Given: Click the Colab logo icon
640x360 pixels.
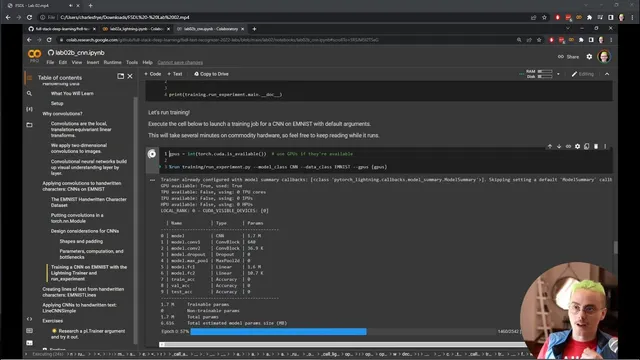Looking at the screenshot, I should pyautogui.click(x=34, y=54).
